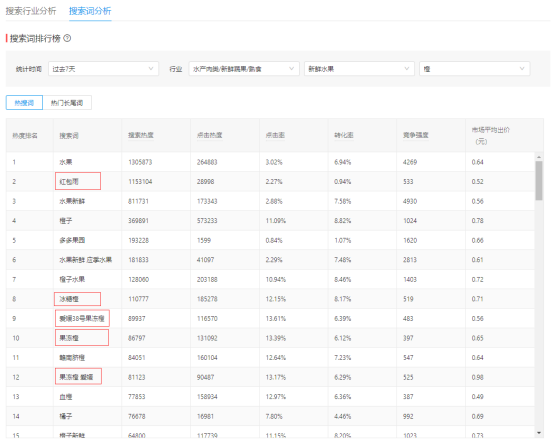Click the search term 水果新鲜 应季水果
The height and width of the screenshot is (445, 554).
point(86,260)
